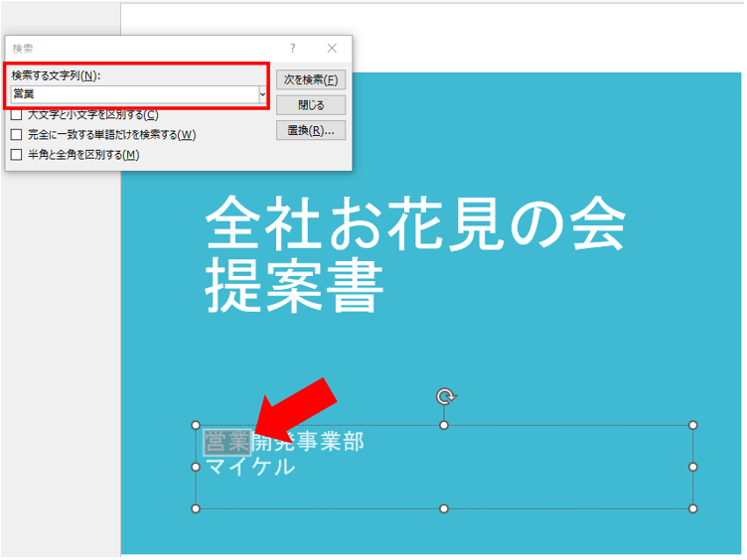Check 半角と全角を区別する option
Viewport: 747px width, 560px height.
17,155
